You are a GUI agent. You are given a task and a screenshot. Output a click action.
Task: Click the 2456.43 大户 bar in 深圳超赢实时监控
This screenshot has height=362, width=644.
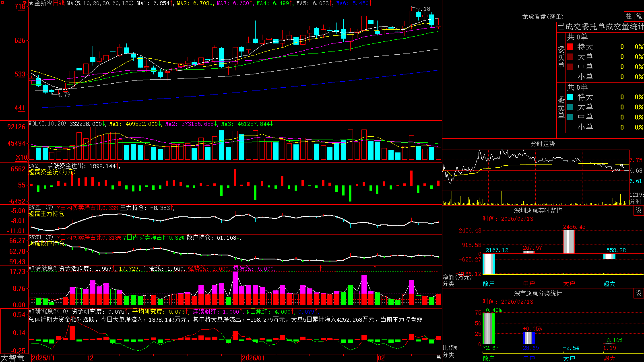(569, 242)
